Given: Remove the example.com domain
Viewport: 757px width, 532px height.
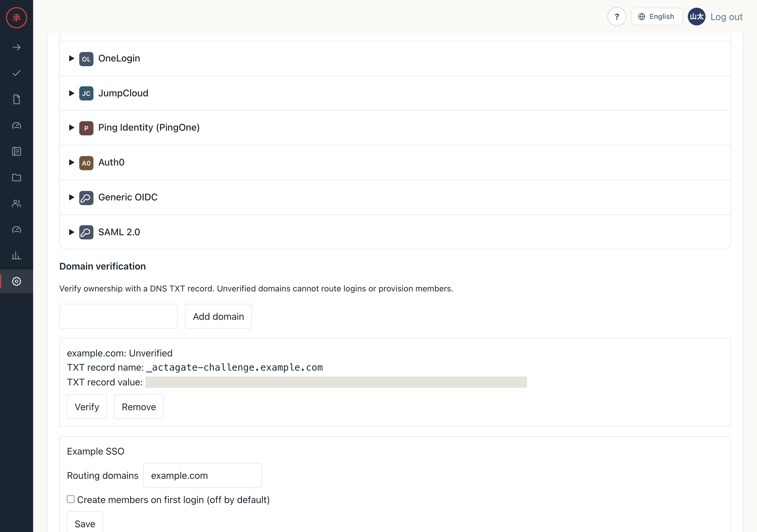Looking at the screenshot, I should pyautogui.click(x=139, y=407).
